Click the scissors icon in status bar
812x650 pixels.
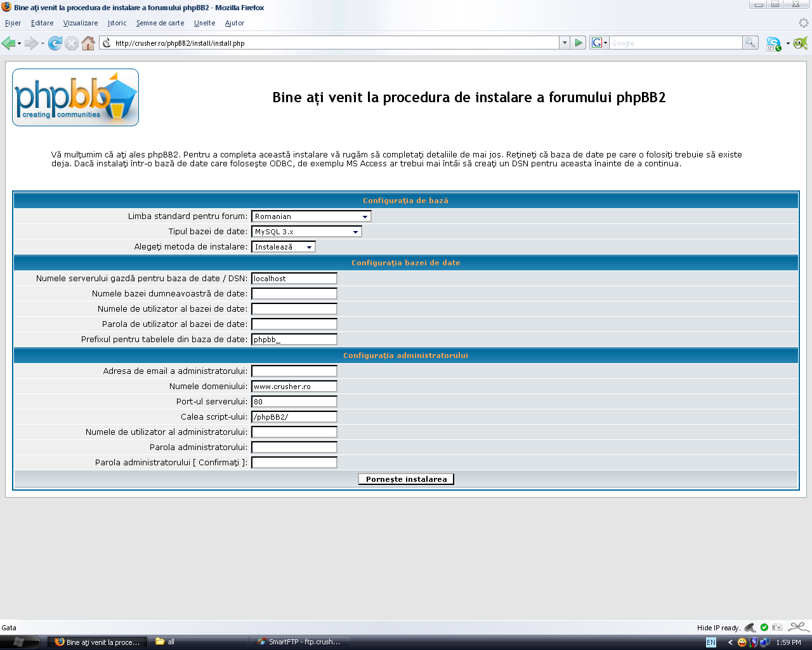(x=799, y=627)
